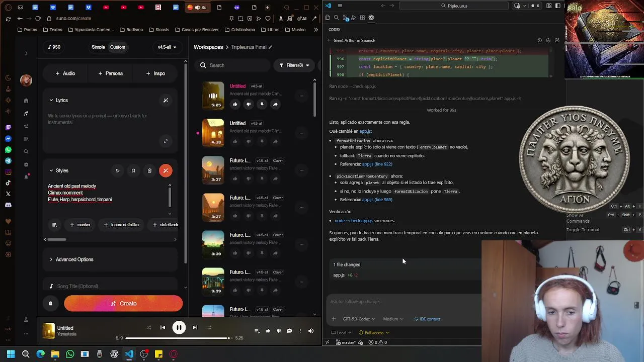Click the Song Title field

tap(111, 286)
